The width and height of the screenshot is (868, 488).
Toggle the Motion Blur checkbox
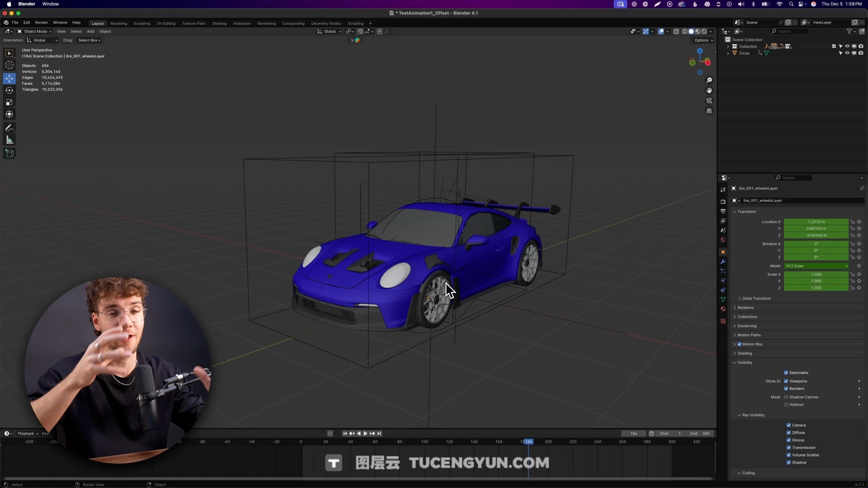point(739,344)
